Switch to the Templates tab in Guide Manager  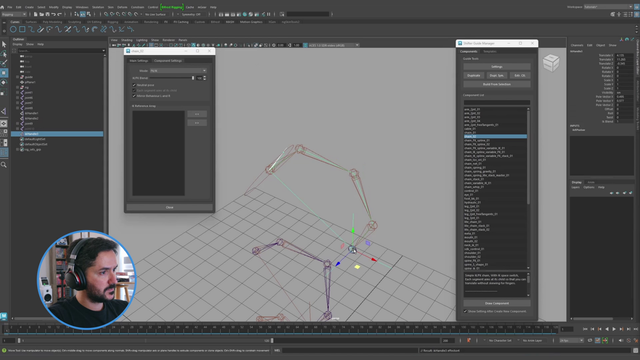point(489,51)
